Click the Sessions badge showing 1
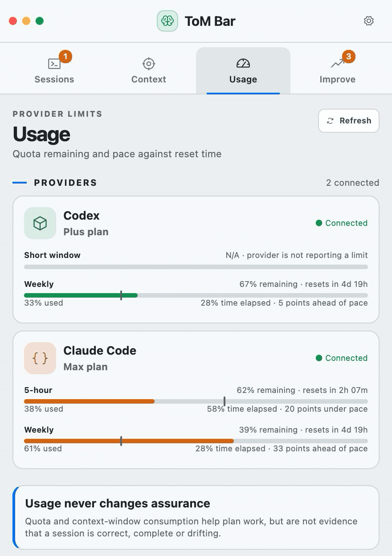The height and width of the screenshot is (556, 392). 65,57
